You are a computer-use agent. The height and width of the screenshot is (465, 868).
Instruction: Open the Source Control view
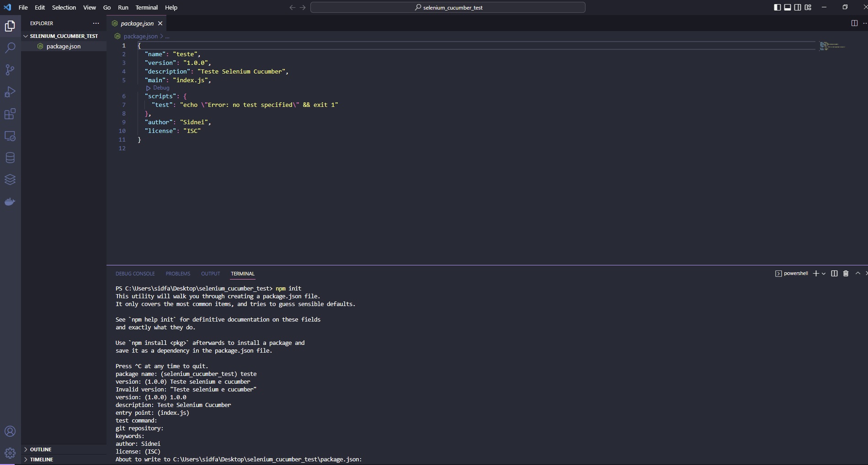10,70
